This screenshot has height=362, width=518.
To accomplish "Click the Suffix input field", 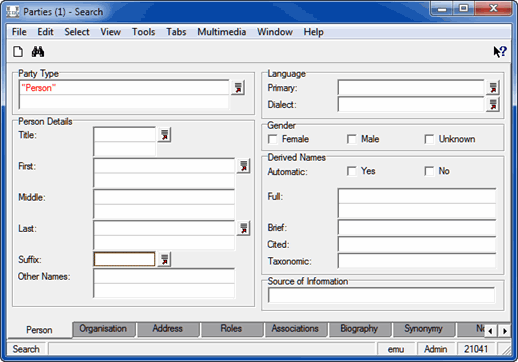I will (x=125, y=259).
